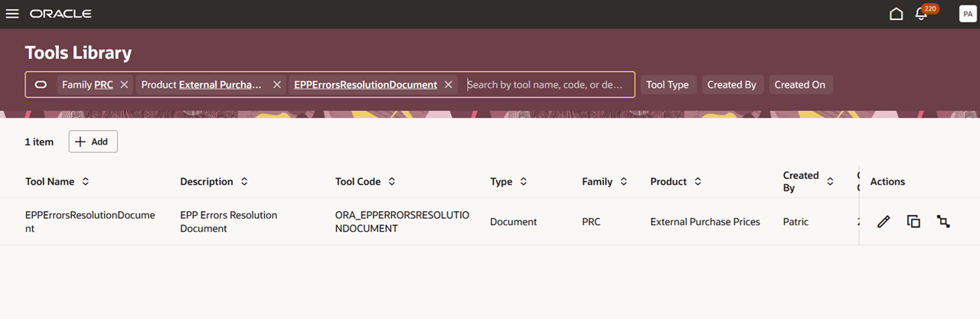
Task: Click the 1 item count label
Action: click(x=39, y=142)
